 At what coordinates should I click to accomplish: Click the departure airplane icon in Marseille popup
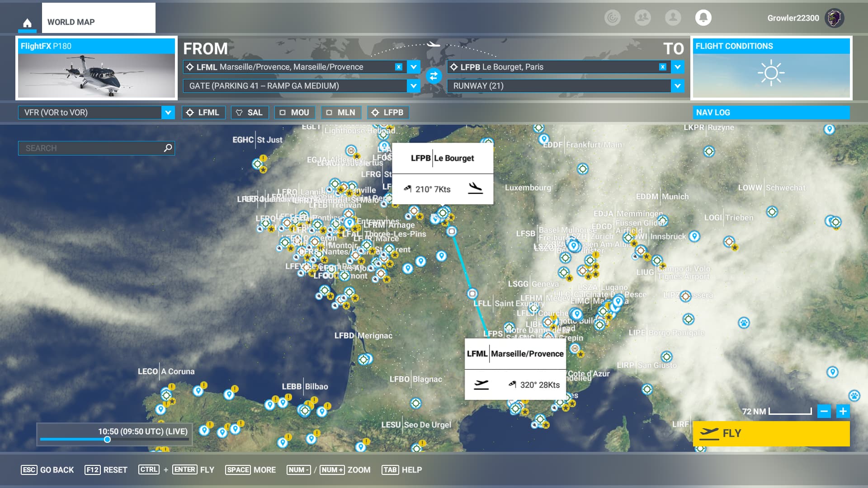(481, 385)
